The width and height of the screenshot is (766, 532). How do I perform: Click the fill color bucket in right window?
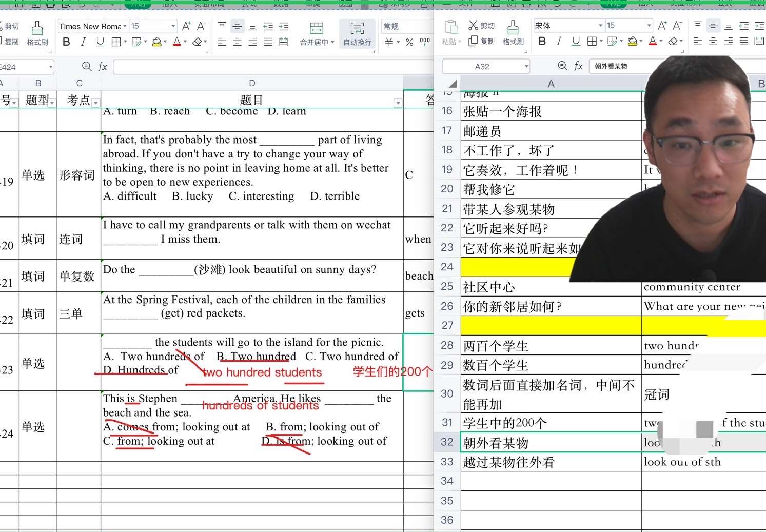click(633, 41)
